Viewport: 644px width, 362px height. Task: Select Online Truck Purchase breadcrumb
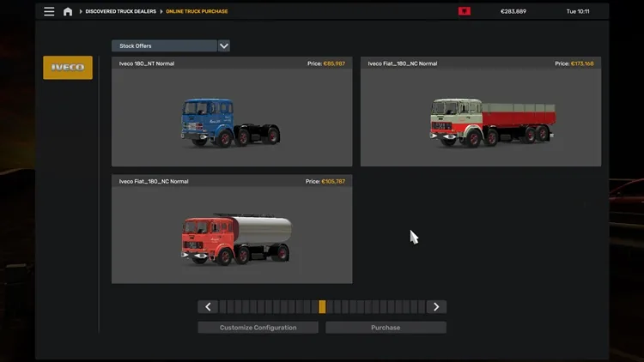coord(197,11)
